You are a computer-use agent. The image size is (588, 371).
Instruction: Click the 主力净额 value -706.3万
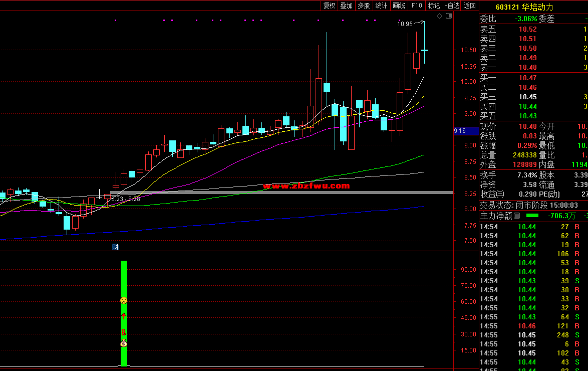click(x=561, y=216)
